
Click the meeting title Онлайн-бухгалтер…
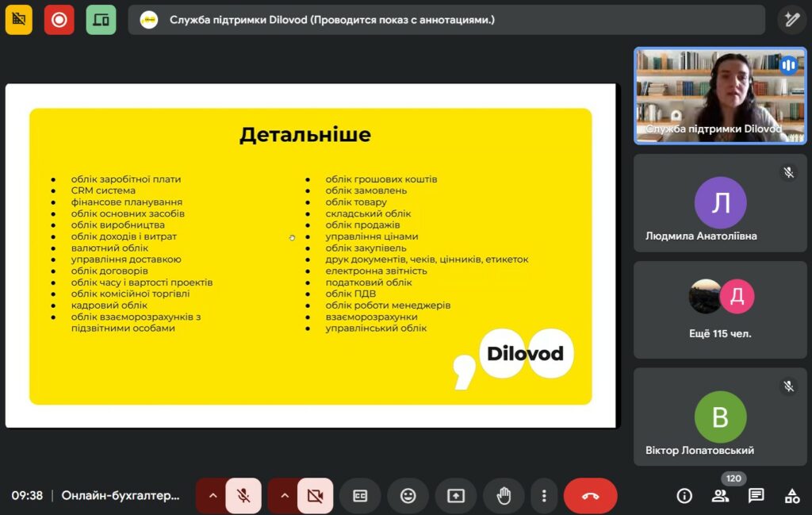coord(121,495)
